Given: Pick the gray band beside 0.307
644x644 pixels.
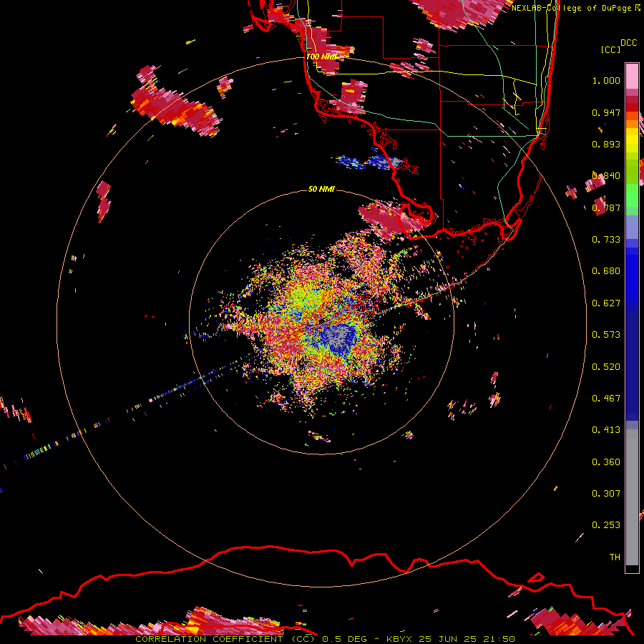Looking at the screenshot, I should [632, 497].
